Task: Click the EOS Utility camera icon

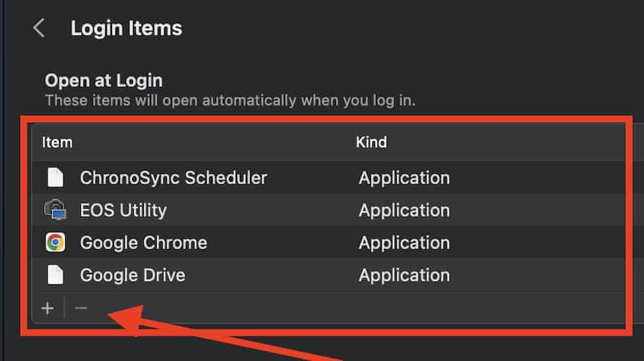Action: pyautogui.click(x=55, y=210)
